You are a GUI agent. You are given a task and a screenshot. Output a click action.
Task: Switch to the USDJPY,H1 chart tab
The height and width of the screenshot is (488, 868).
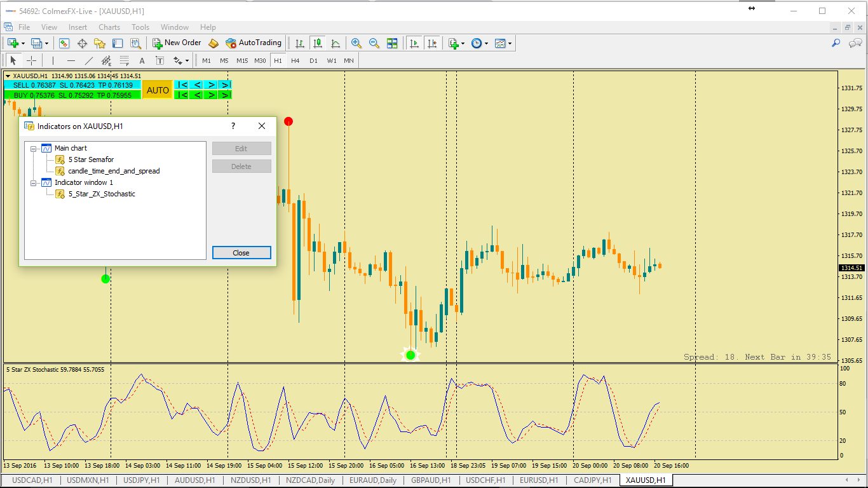click(x=141, y=480)
